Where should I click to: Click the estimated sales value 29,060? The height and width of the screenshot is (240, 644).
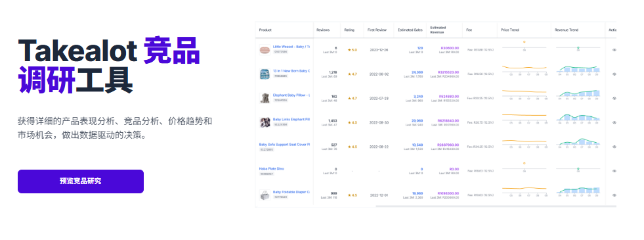(418, 120)
